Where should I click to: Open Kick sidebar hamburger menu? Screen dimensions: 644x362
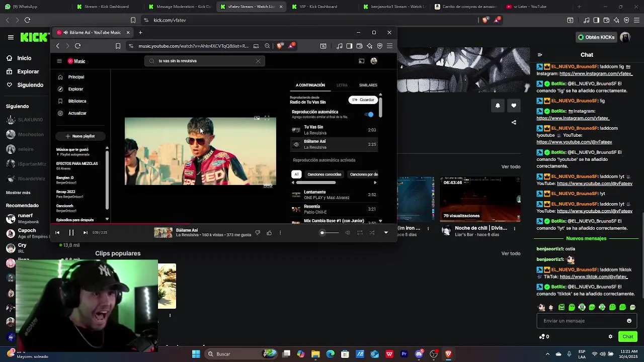click(x=11, y=37)
